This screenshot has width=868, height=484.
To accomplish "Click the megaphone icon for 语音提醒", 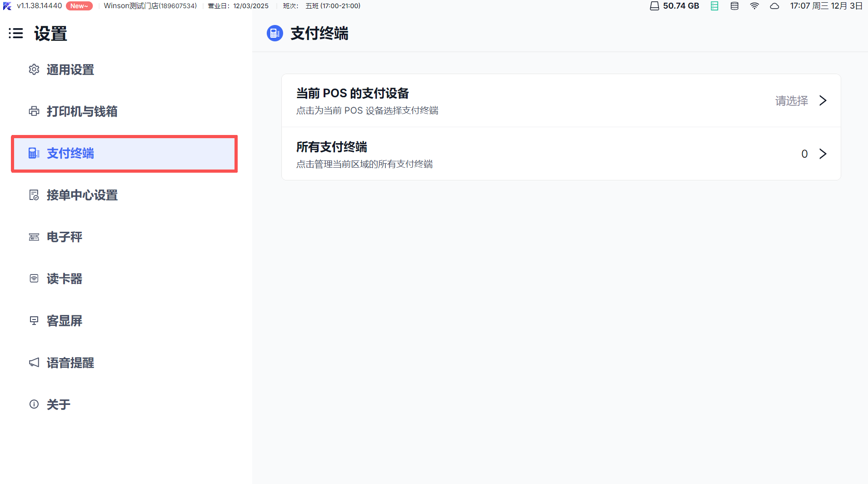I will [34, 362].
